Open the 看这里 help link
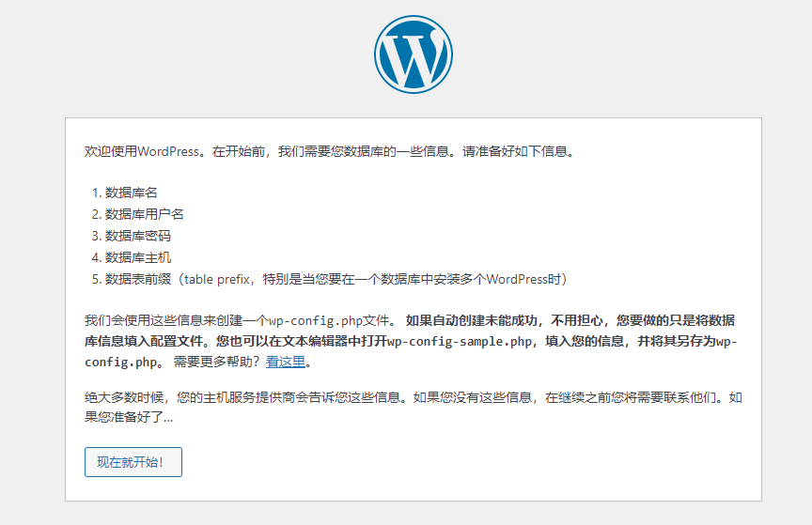Image resolution: width=812 pixels, height=525 pixels. pyautogui.click(x=286, y=362)
